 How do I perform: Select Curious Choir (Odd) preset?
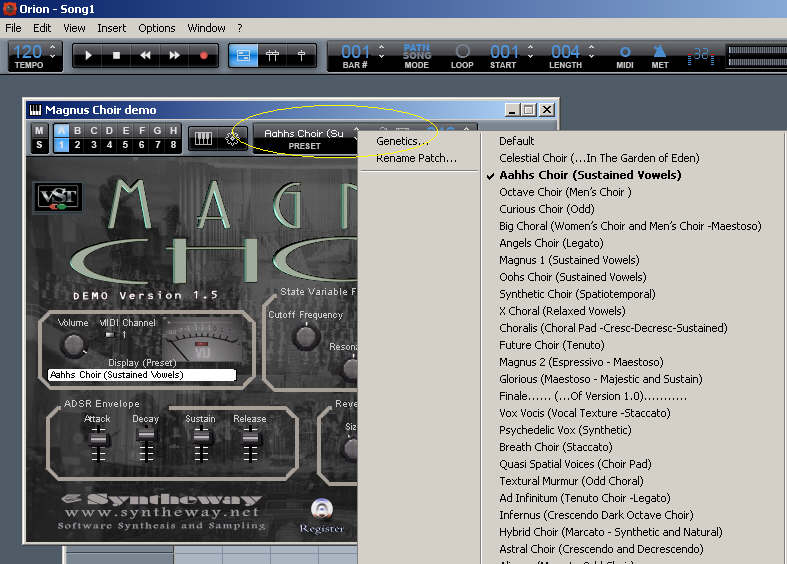547,209
